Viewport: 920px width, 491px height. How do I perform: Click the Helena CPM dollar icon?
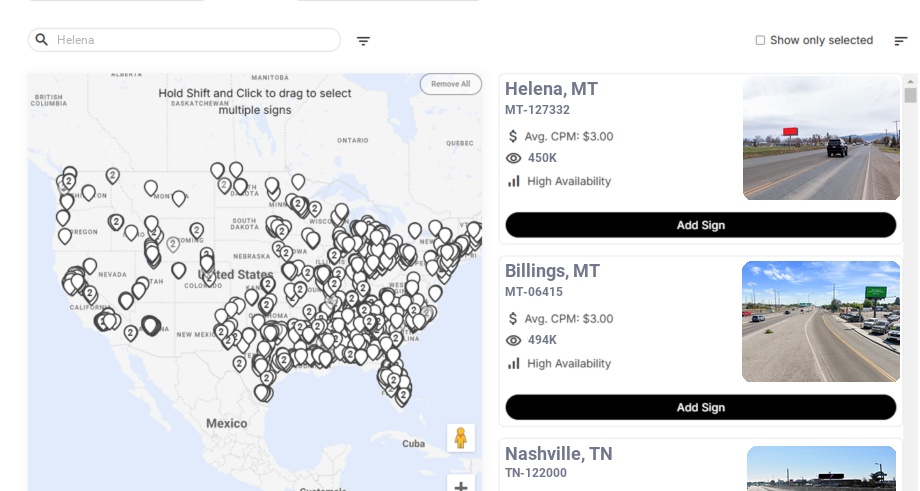click(513, 136)
